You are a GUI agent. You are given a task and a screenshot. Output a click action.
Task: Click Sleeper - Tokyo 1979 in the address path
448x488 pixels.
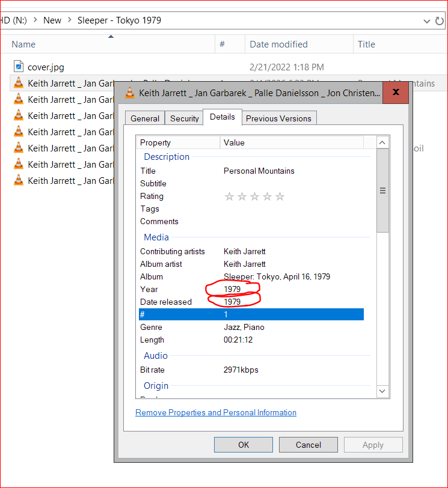pos(119,20)
